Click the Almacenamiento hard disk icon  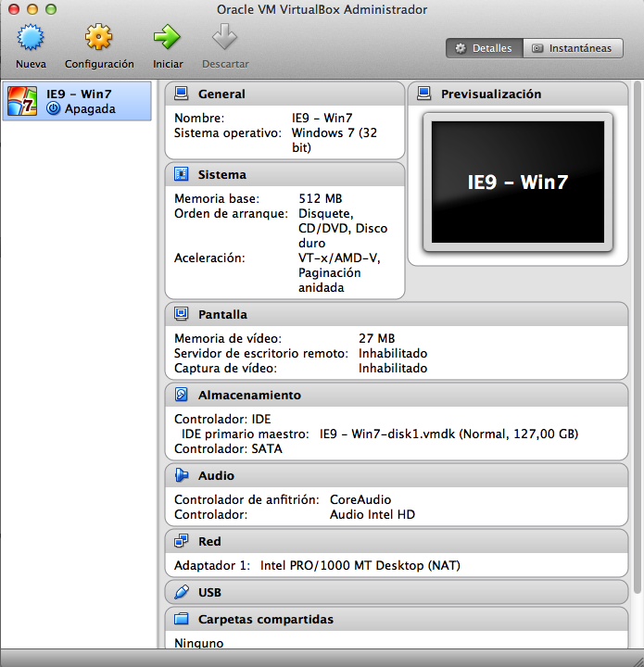tap(182, 395)
